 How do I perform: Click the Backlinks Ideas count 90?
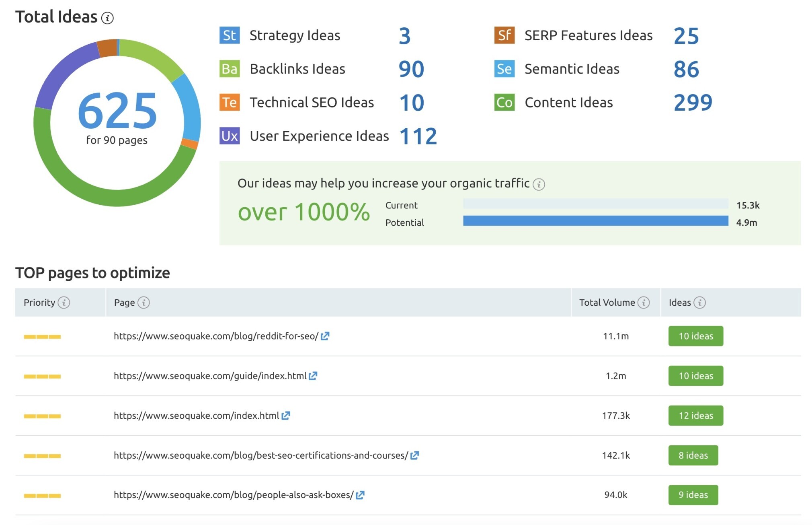pyautogui.click(x=411, y=69)
